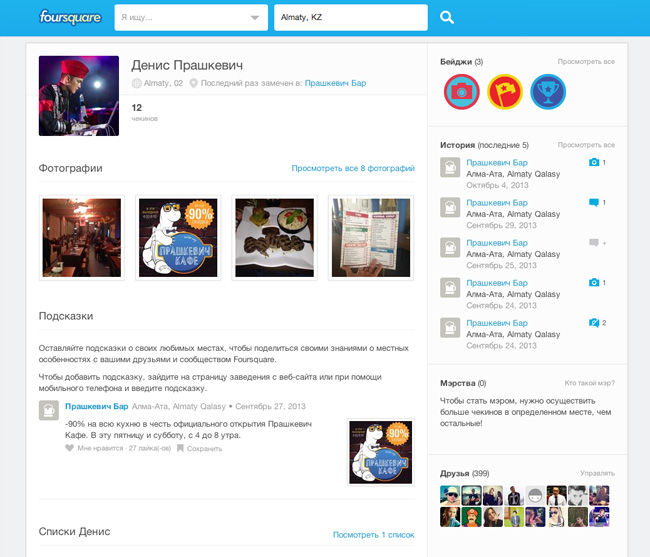Open Денис Прашкевич profile picture
The image size is (650, 557).
click(79, 96)
